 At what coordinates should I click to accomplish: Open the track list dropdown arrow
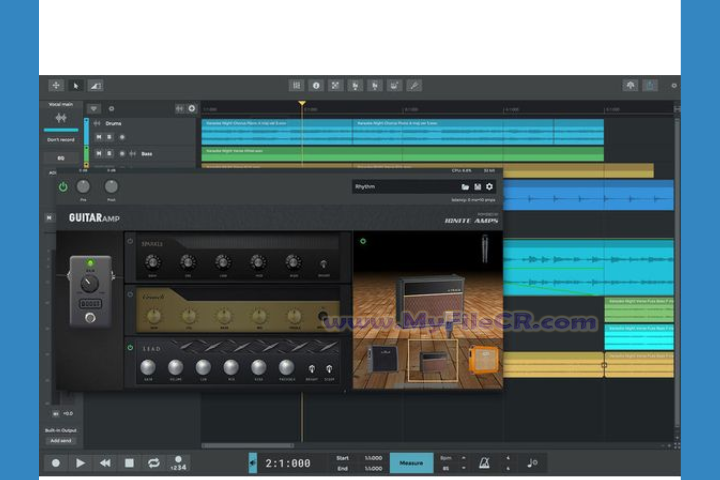[94, 109]
